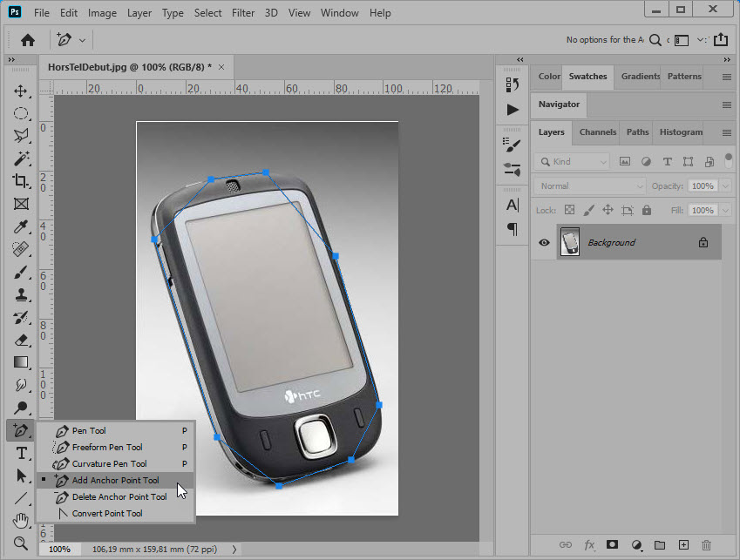This screenshot has height=560, width=740.
Task: Select the Gradient tool
Action: (20, 362)
